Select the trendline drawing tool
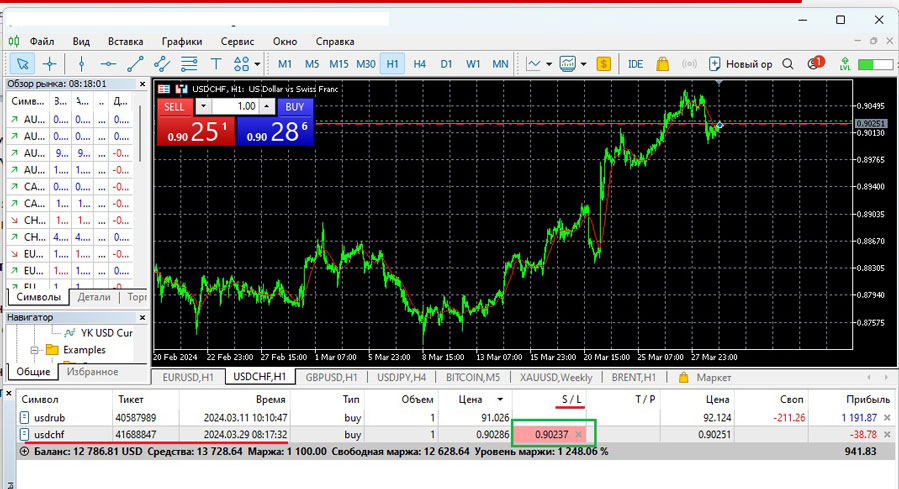 [x=135, y=64]
